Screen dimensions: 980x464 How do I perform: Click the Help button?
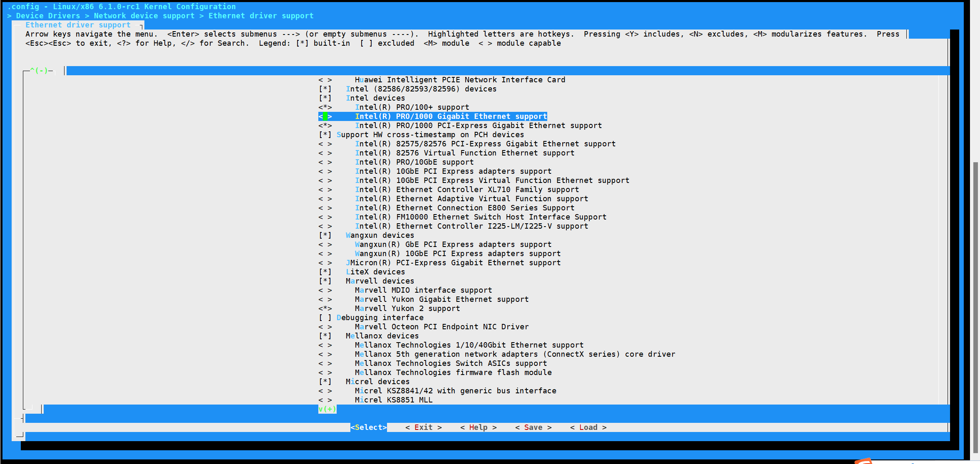pos(478,427)
